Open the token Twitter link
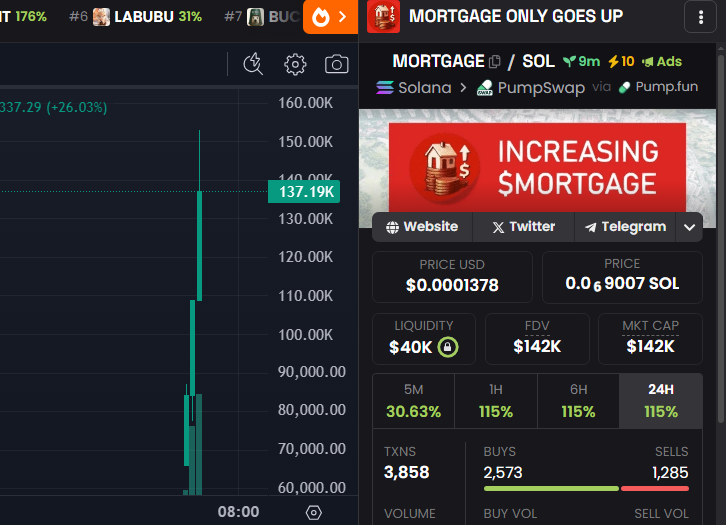 (523, 227)
